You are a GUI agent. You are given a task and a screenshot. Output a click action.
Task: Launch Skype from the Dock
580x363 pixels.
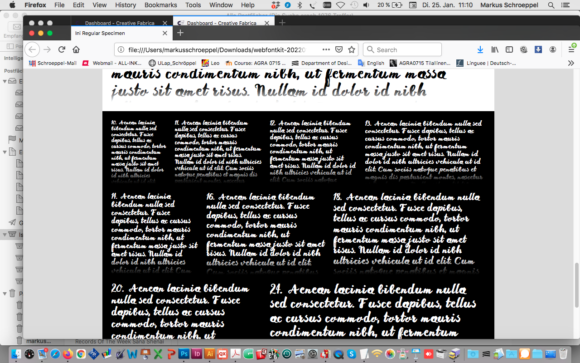(351, 354)
